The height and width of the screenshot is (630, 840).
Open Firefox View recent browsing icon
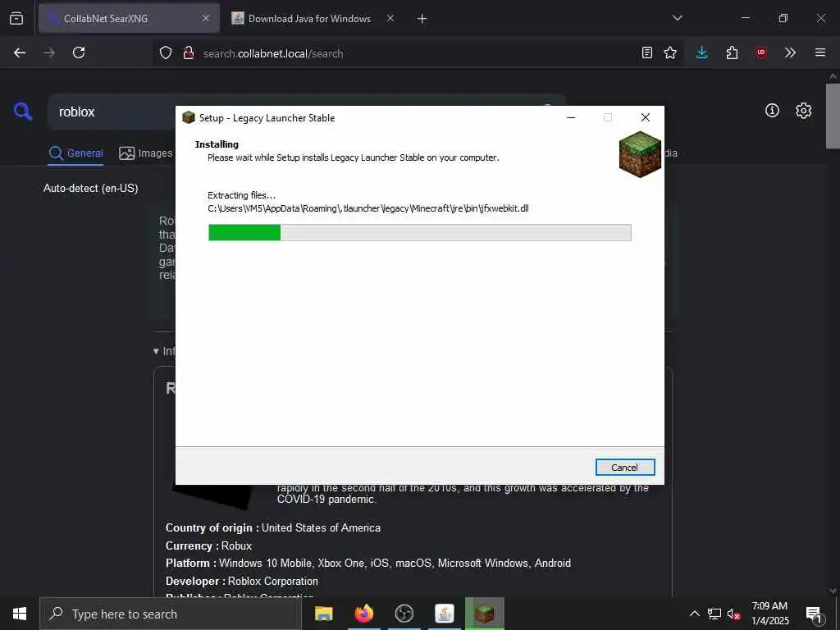(x=16, y=19)
